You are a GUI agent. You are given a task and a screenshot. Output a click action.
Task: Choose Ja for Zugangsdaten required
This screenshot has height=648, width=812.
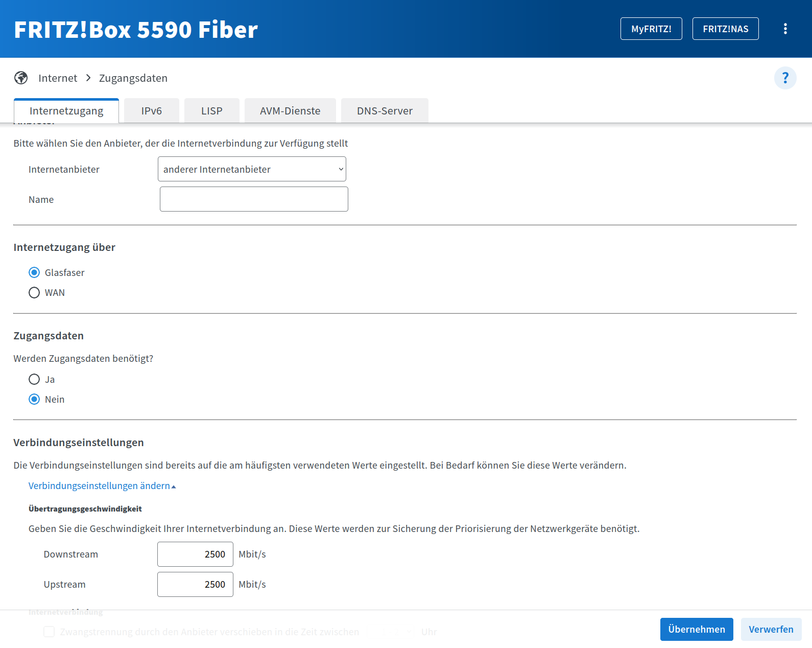34,379
